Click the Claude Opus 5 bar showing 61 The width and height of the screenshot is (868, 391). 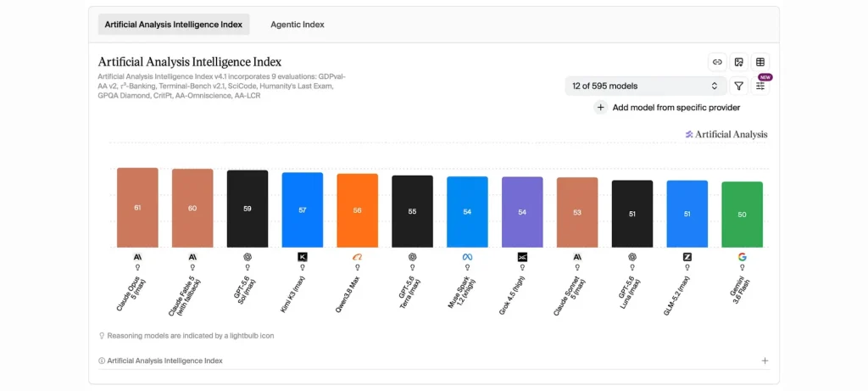click(x=137, y=208)
